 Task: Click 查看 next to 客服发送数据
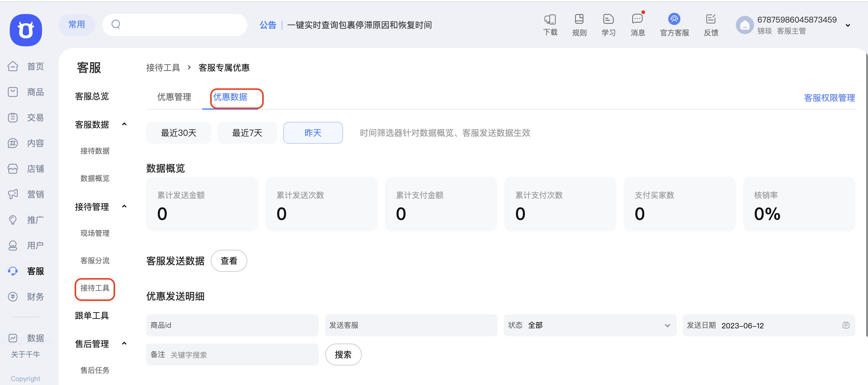tap(229, 261)
